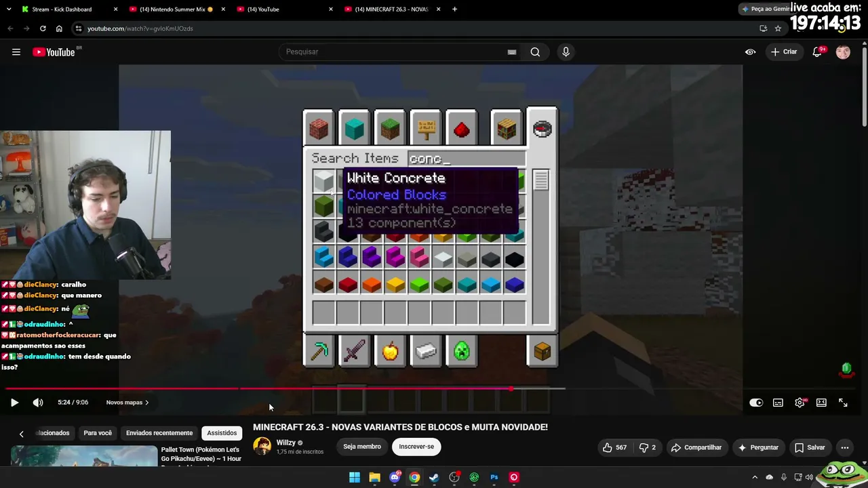The image size is (868, 488).
Task: Open more actions three-dot menu
Action: (845, 447)
